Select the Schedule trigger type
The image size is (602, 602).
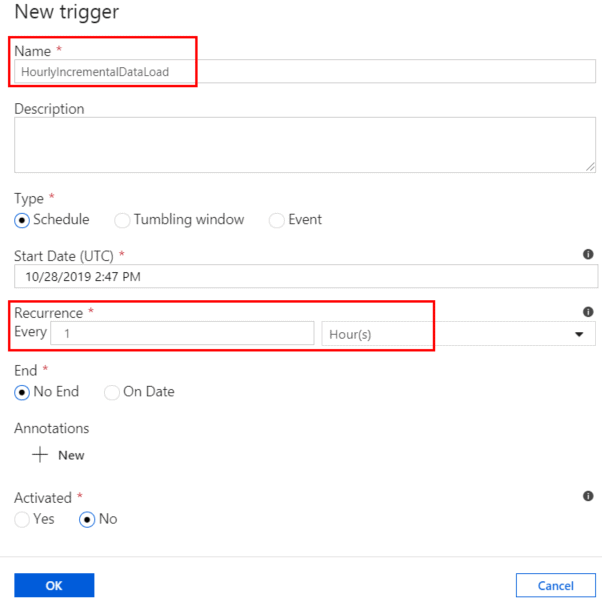[x=22, y=220]
